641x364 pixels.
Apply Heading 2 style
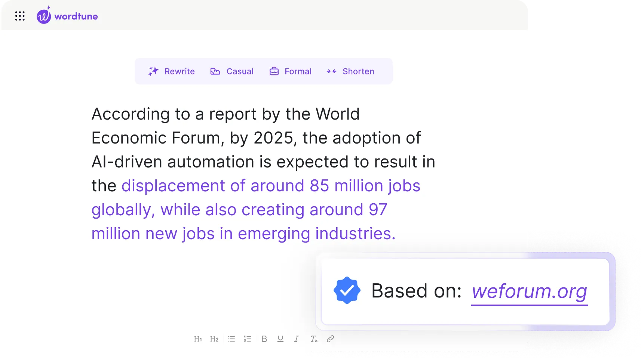coord(214,339)
